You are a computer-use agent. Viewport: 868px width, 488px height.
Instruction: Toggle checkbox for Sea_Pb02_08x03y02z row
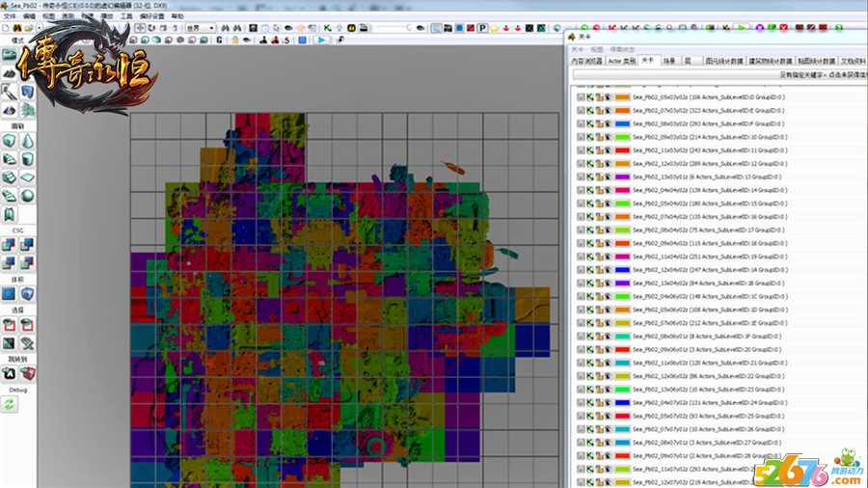[x=581, y=123]
